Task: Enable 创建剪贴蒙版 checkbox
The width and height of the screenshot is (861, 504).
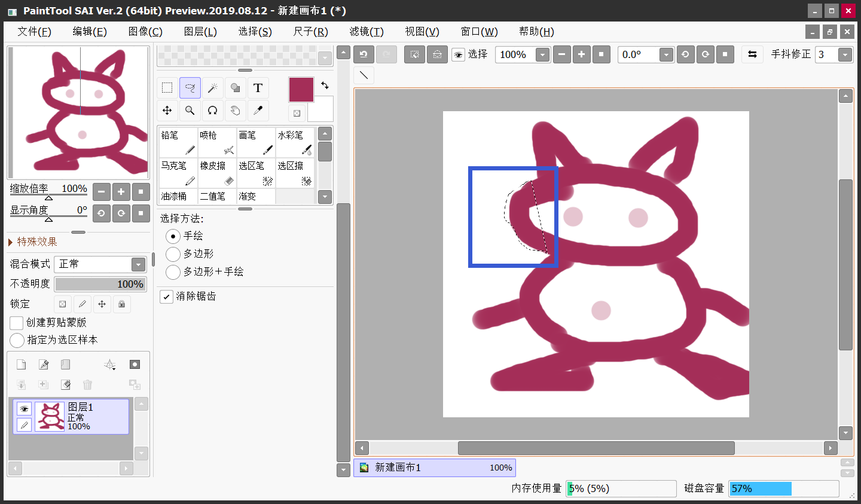Action: (x=17, y=323)
